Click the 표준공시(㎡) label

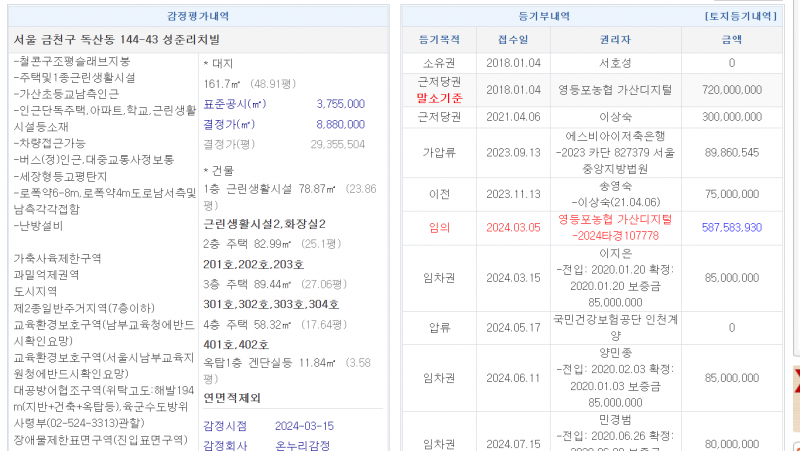point(235,103)
